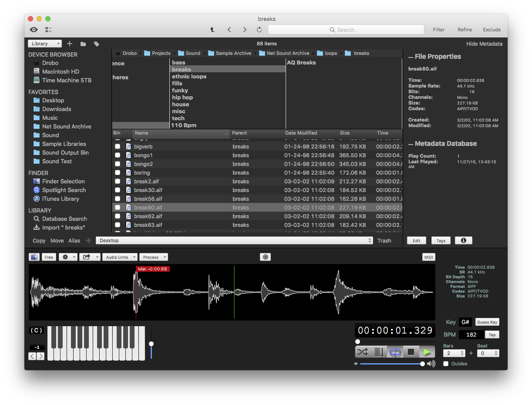Screen dimensions: 532x405
Task: Go up to parent folder arrow
Action: point(212,30)
